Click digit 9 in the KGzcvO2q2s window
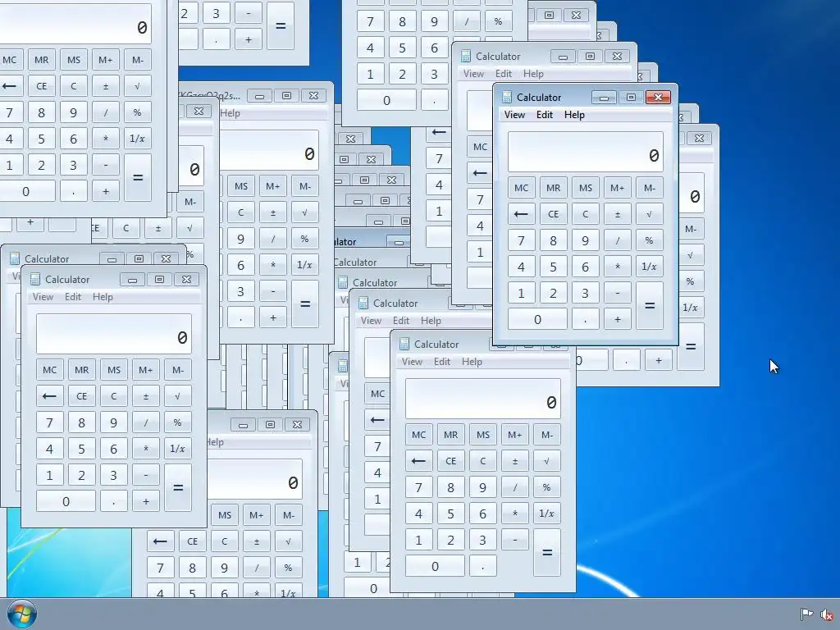This screenshot has width=840, height=630. click(x=241, y=239)
